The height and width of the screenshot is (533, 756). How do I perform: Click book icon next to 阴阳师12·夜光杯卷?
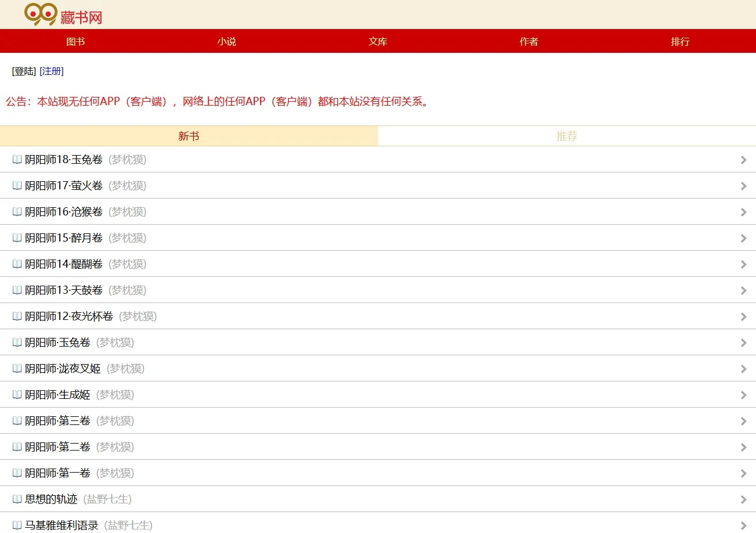[x=17, y=316]
